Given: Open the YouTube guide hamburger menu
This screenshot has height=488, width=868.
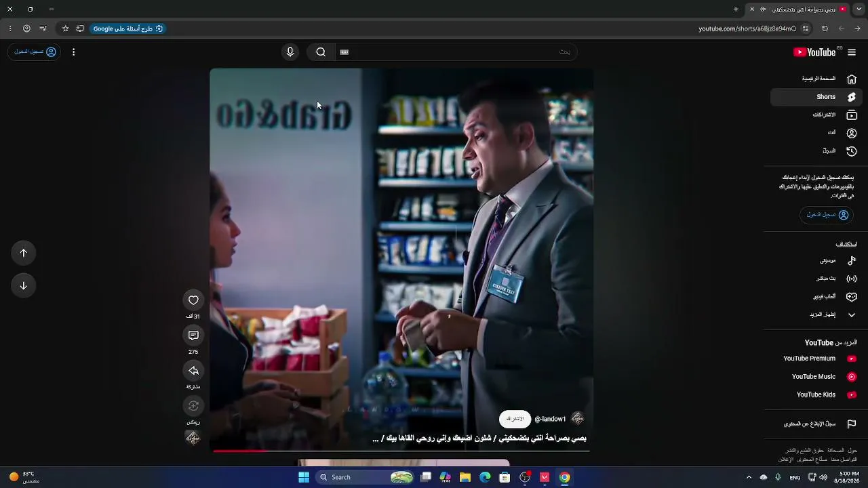Looking at the screenshot, I should 852,52.
